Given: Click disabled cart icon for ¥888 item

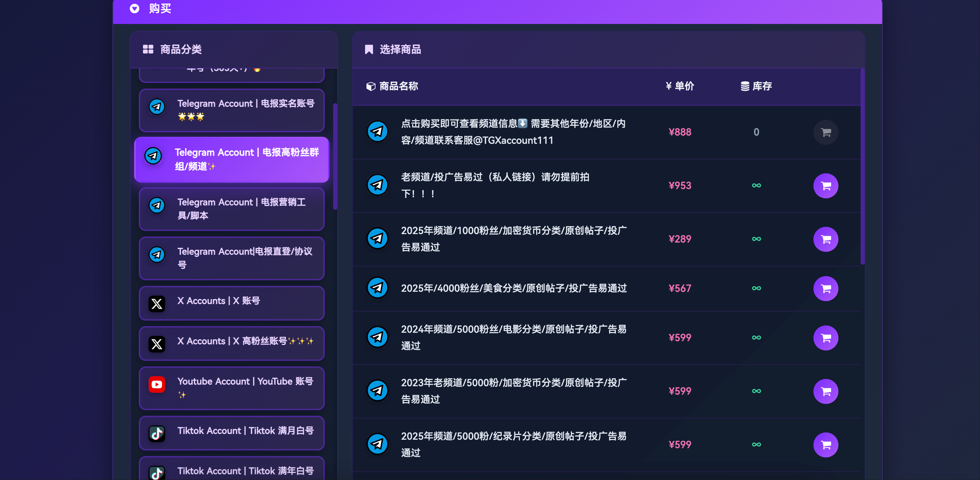Looking at the screenshot, I should [x=825, y=132].
